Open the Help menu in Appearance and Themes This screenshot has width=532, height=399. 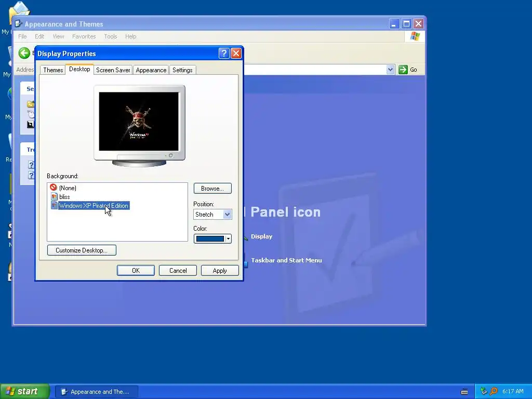(x=130, y=36)
